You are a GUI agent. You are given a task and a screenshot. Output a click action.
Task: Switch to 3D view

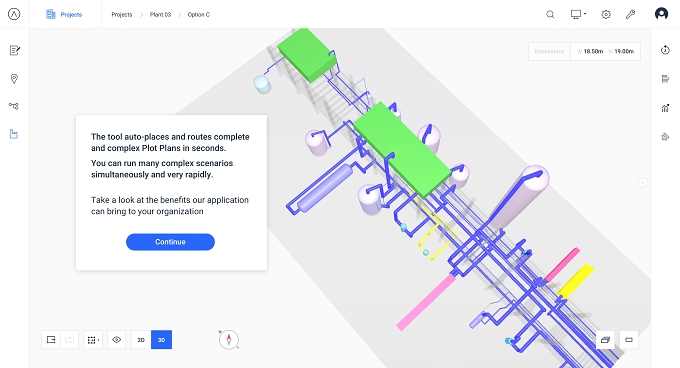(161, 340)
